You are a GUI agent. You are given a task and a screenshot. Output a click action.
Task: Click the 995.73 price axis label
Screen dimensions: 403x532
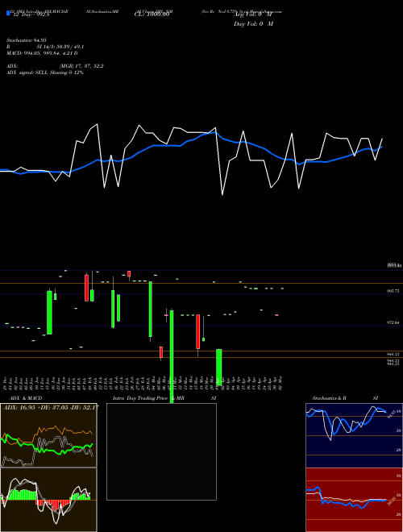point(393,291)
